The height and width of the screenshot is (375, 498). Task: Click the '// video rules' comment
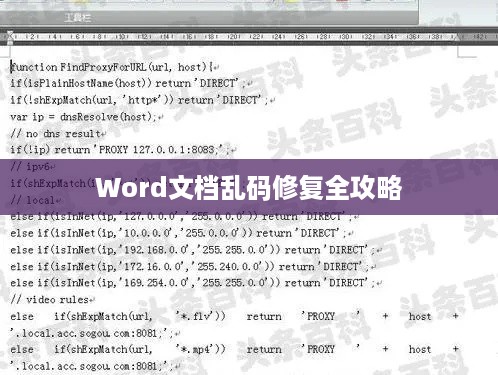[x=52, y=299]
